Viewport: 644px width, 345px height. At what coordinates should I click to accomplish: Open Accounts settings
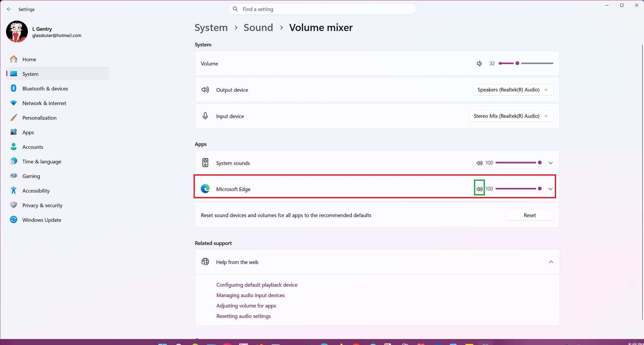click(x=57, y=147)
